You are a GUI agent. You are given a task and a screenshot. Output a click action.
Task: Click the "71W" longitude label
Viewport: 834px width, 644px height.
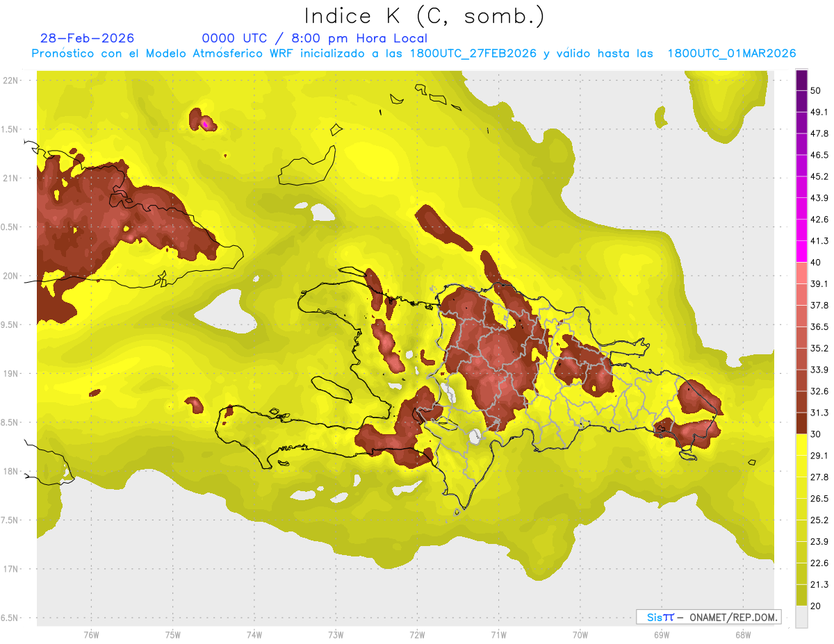tap(498, 634)
